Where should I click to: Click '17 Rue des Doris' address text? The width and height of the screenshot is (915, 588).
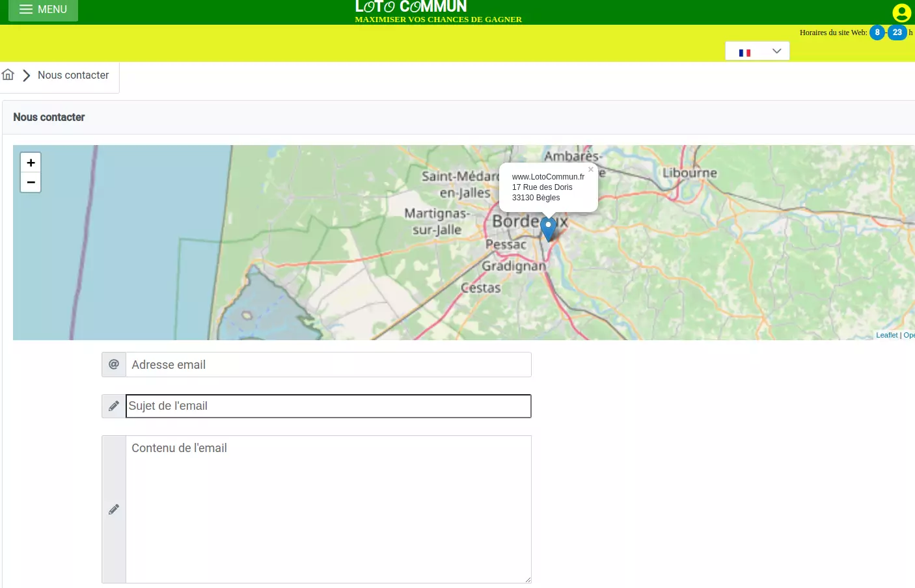click(542, 187)
